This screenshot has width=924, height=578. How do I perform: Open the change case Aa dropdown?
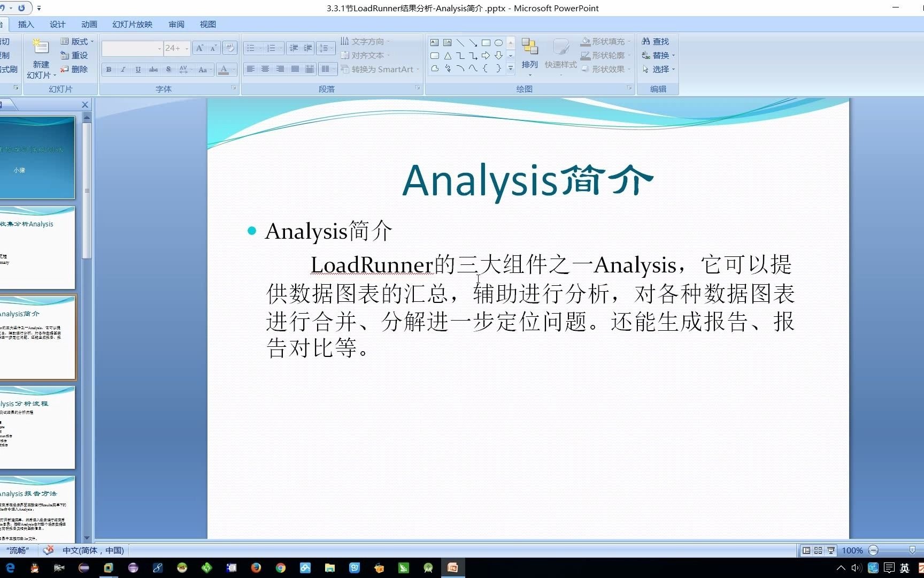(x=205, y=70)
